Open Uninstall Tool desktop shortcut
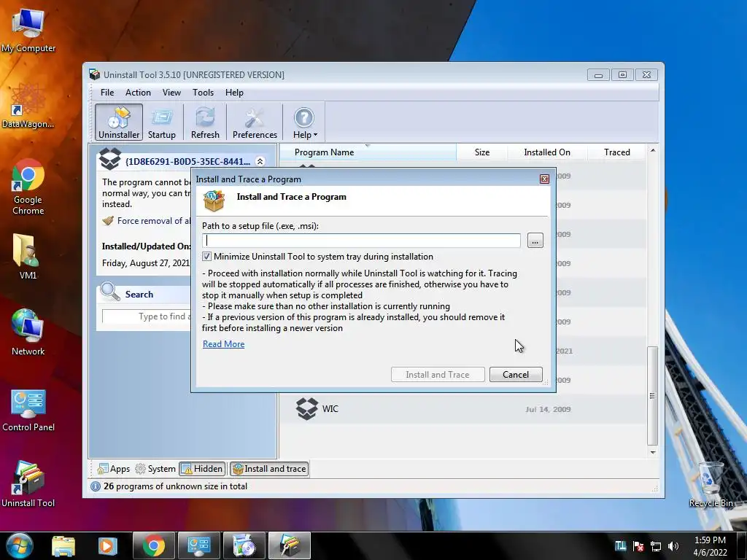The image size is (747, 560). pyautogui.click(x=28, y=484)
